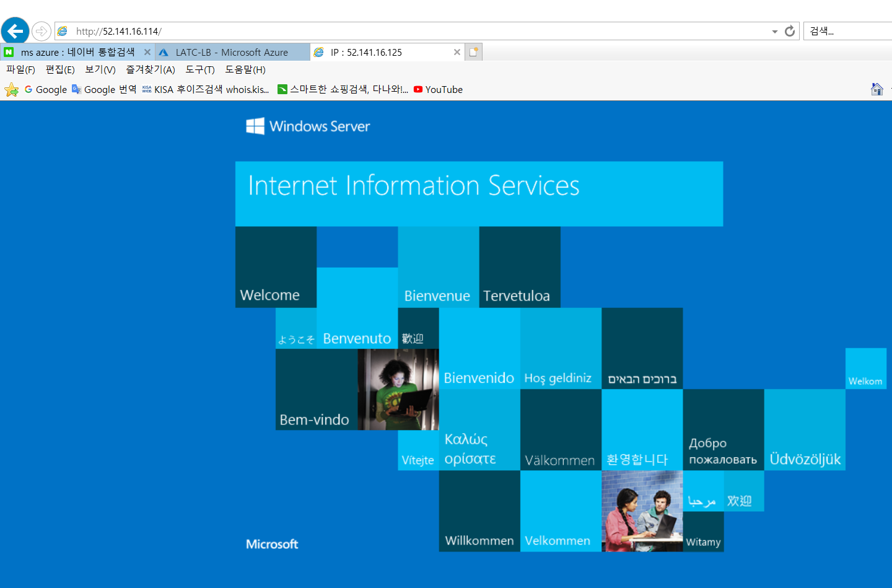Click the Velkommen tile
This screenshot has height=588, width=892.
click(x=561, y=511)
